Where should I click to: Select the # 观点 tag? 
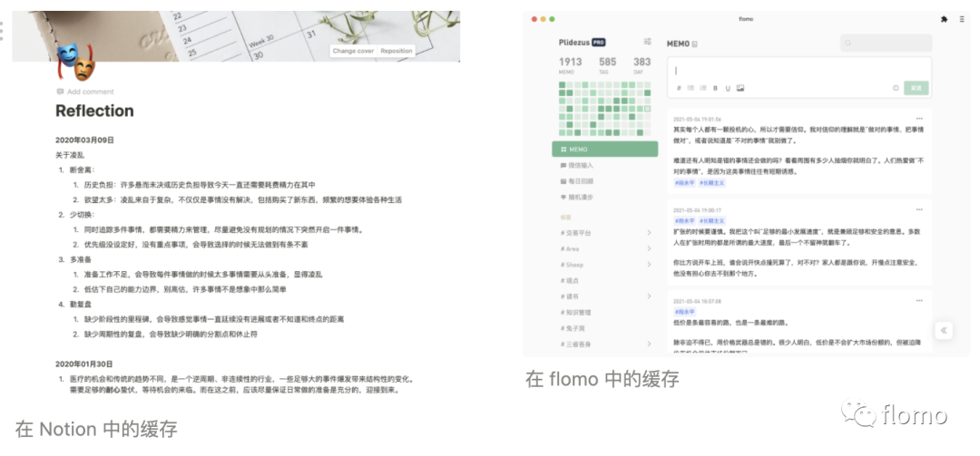click(x=572, y=280)
